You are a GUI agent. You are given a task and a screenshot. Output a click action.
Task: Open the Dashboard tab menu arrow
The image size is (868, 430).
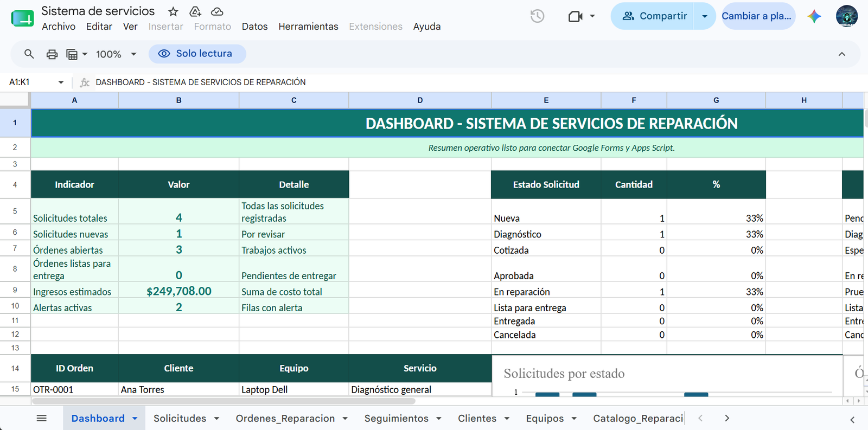(135, 419)
